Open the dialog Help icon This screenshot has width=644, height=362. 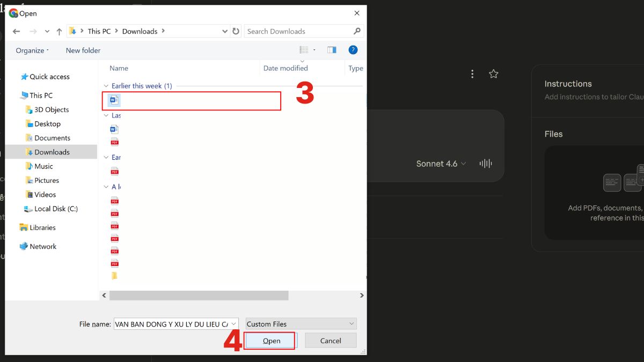click(x=353, y=50)
